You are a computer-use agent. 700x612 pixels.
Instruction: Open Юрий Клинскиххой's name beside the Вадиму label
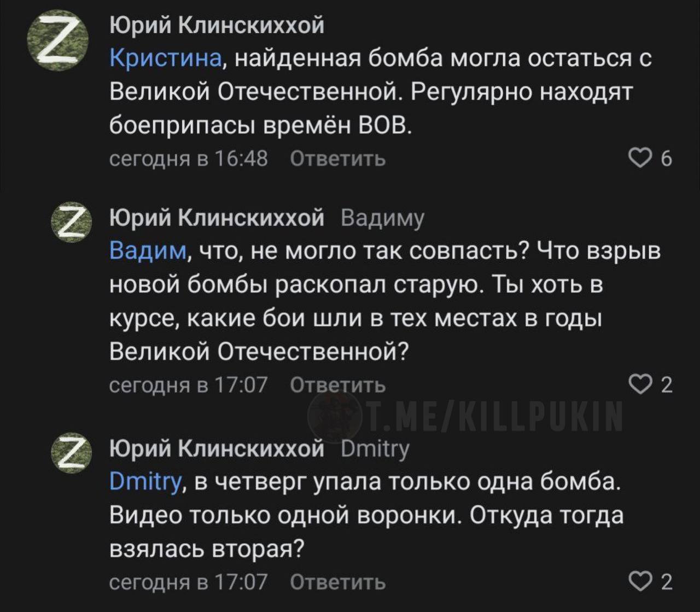click(x=217, y=218)
